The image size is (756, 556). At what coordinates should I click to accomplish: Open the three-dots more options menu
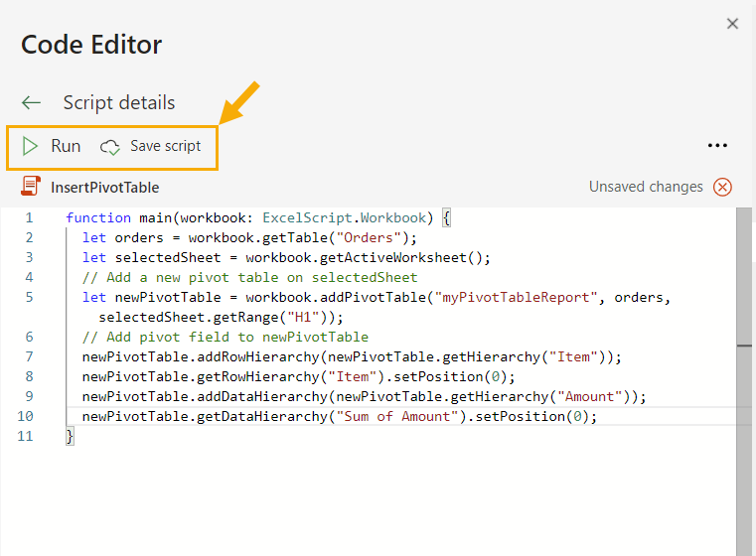pos(717,146)
